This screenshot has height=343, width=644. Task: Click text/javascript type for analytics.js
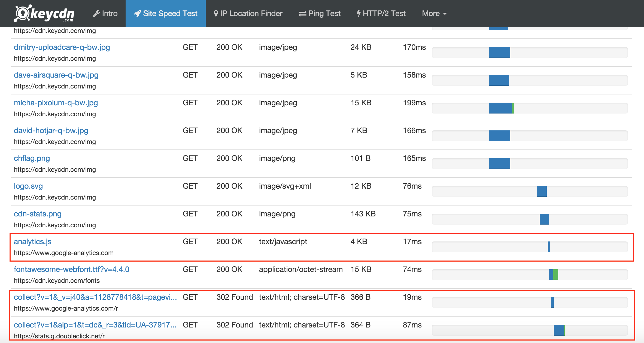coord(283,242)
